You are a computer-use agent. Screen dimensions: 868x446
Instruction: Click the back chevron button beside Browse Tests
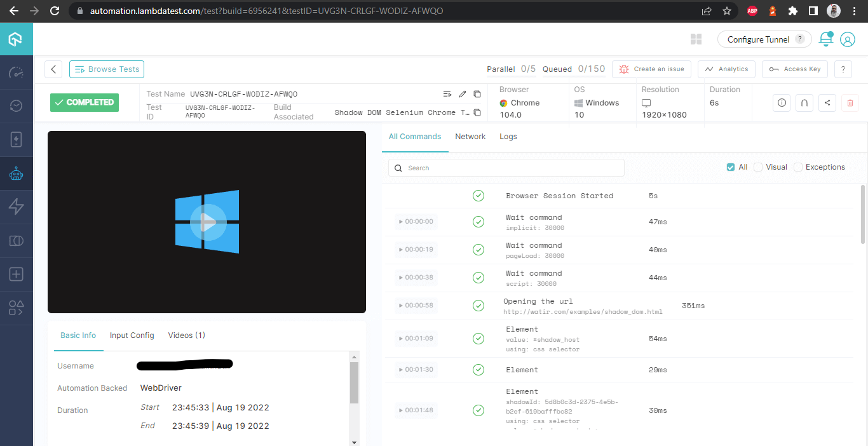point(53,69)
